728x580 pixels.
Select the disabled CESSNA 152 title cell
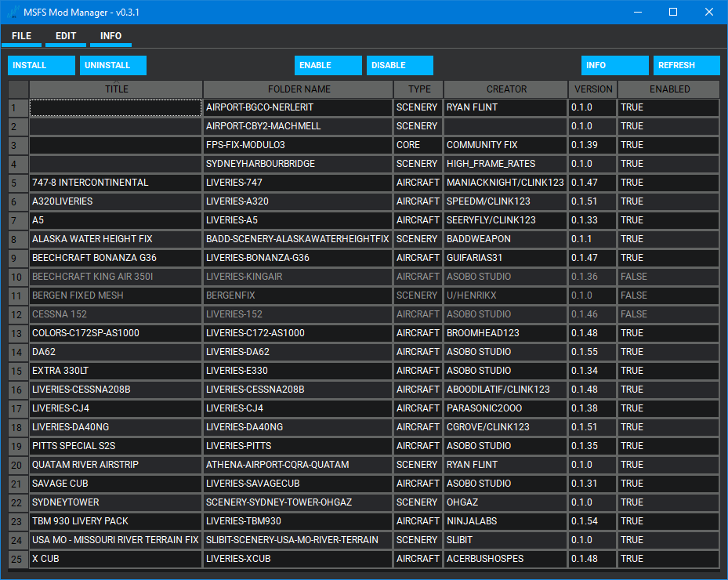tap(116, 314)
